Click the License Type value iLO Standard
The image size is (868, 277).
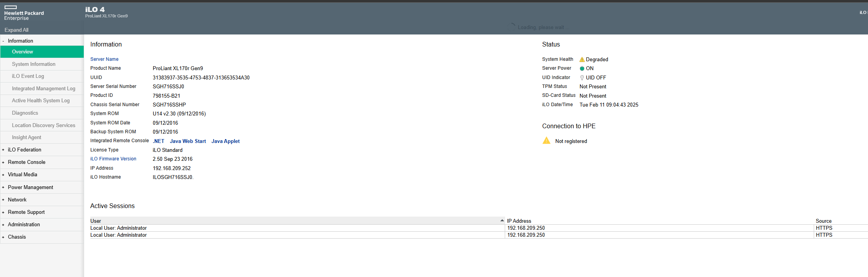167,150
